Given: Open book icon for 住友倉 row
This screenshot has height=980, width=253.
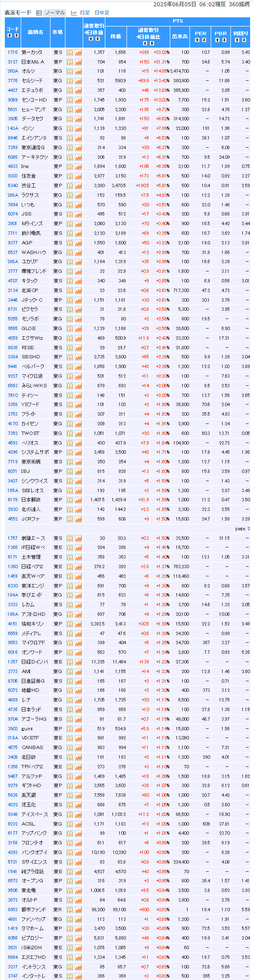Looking at the screenshot, I should coord(69,176).
